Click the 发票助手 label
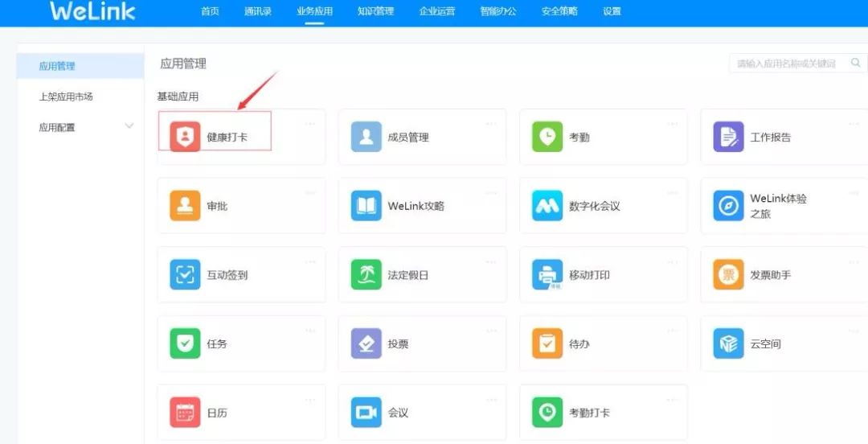The height and width of the screenshot is (444, 868). tap(771, 274)
